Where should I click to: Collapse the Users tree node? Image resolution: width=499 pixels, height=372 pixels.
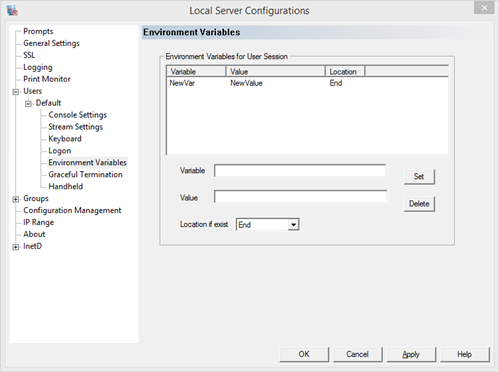(16, 92)
